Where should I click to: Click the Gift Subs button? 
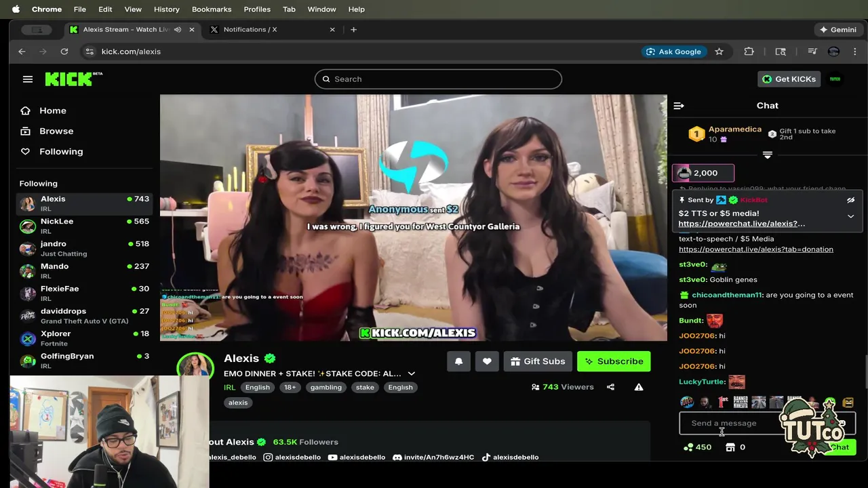coord(538,361)
